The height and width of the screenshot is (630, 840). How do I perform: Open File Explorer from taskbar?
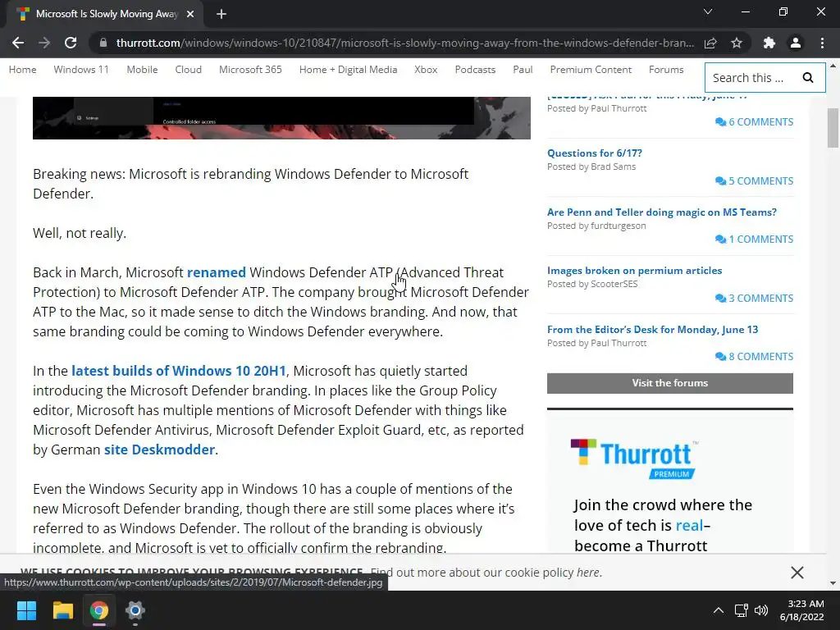point(62,610)
